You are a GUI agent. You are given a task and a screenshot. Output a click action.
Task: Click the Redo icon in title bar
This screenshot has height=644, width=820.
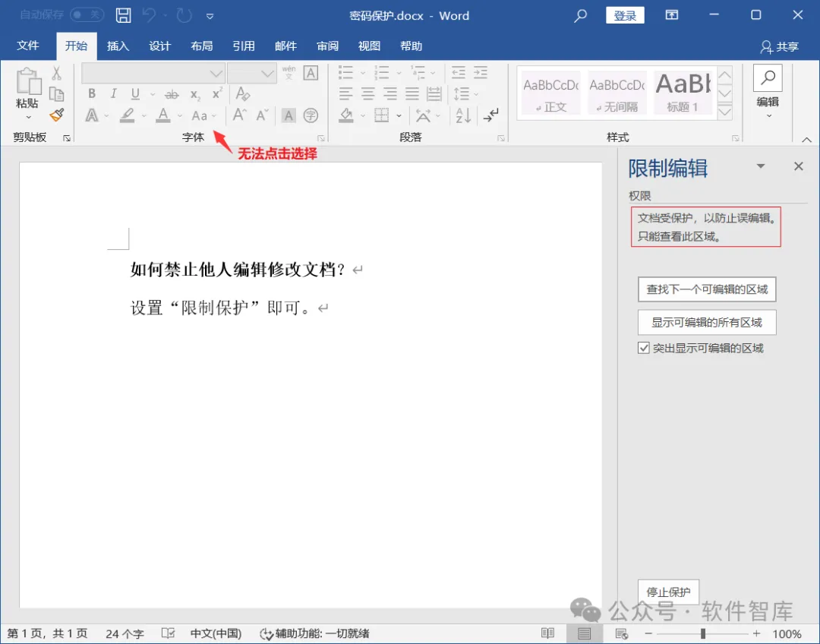click(x=184, y=15)
